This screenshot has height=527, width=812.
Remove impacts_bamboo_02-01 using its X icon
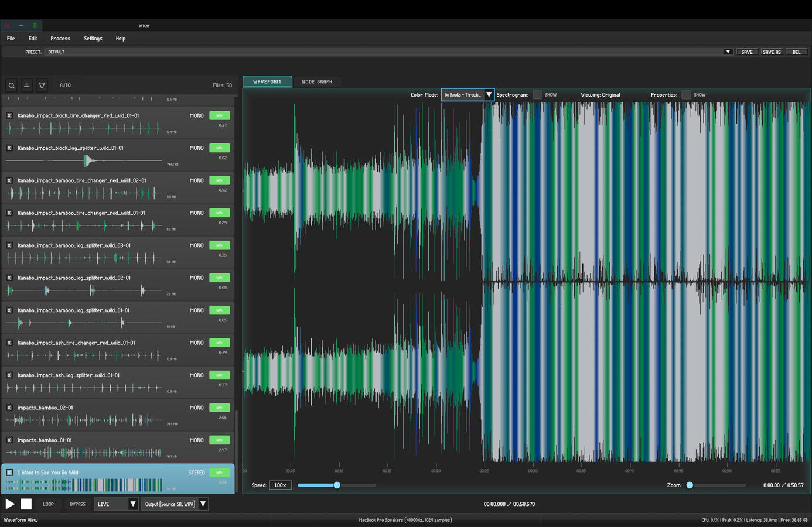click(9, 408)
